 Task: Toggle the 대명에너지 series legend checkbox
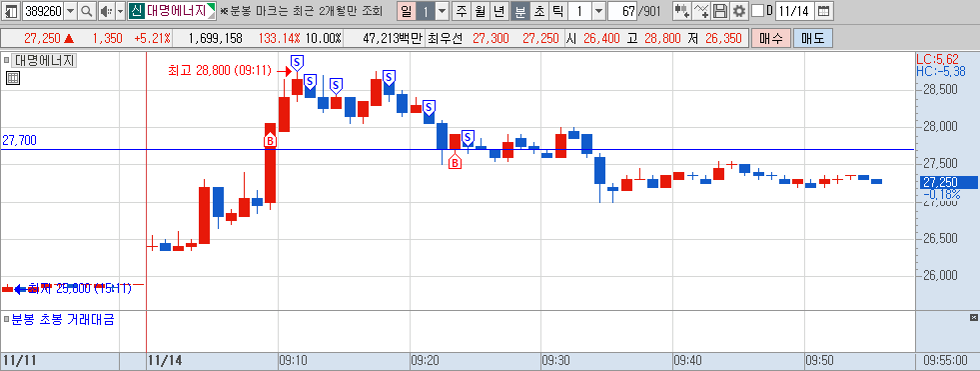pos(6,61)
